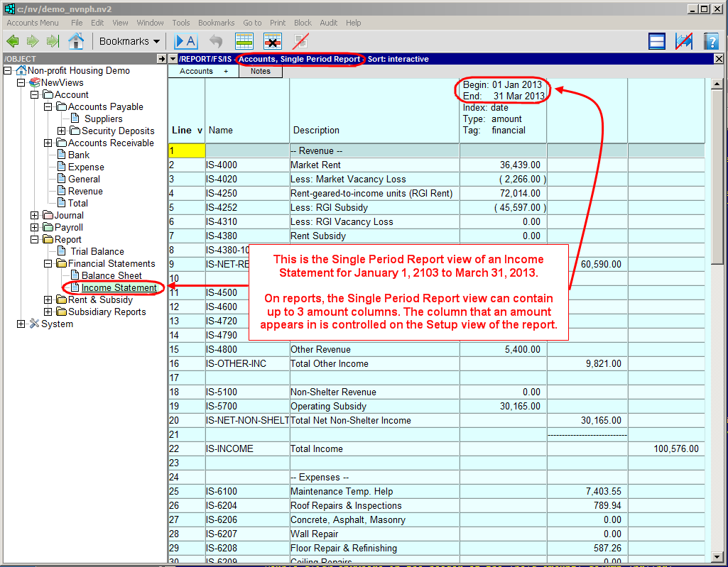Expand the Payroll folder node

35,228
